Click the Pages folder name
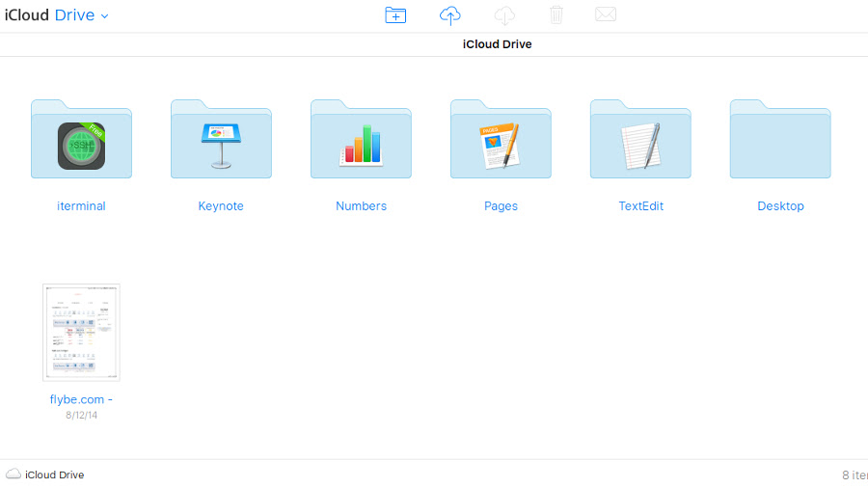 click(x=501, y=205)
